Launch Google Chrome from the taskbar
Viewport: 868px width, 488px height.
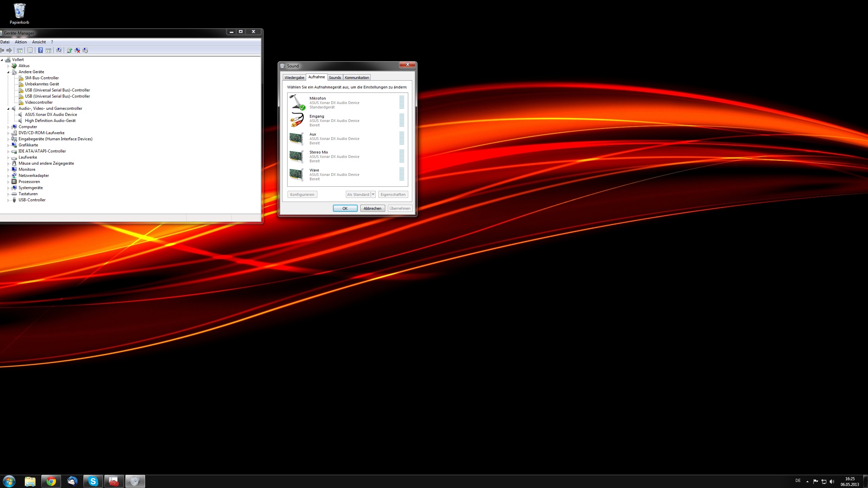point(51,481)
